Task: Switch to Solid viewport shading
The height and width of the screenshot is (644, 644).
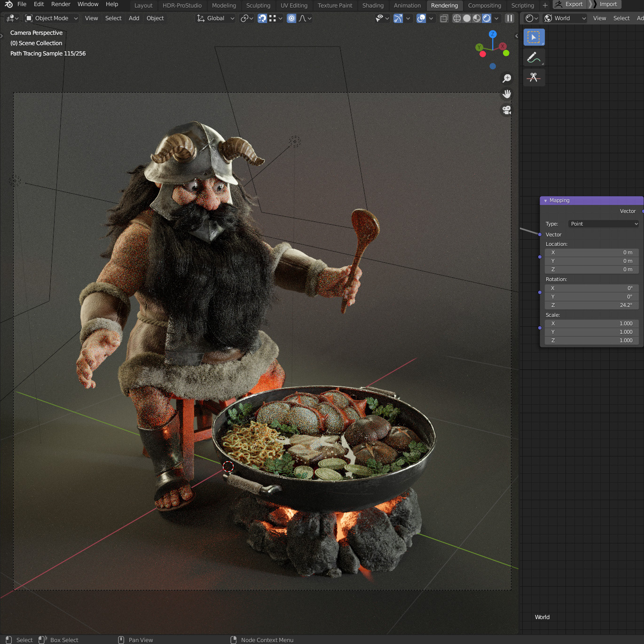Action: pyautogui.click(x=467, y=18)
